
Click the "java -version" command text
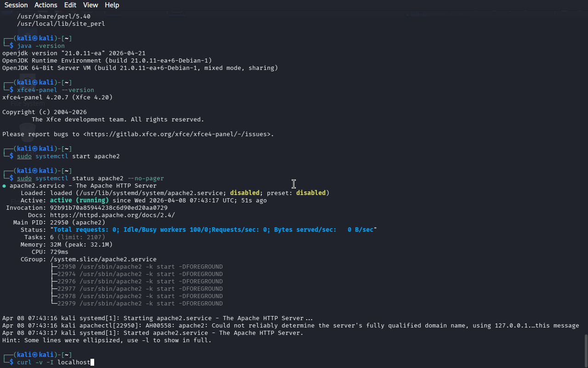tap(41, 46)
